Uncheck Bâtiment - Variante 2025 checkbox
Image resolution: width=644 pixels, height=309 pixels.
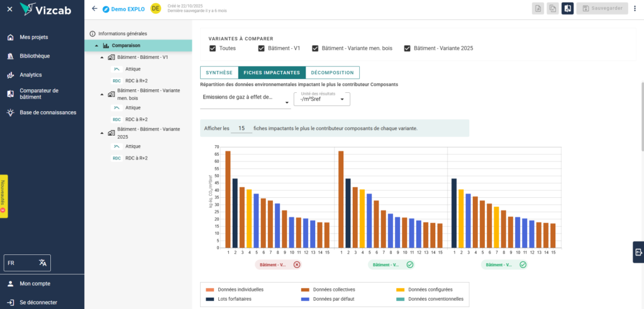(407, 48)
